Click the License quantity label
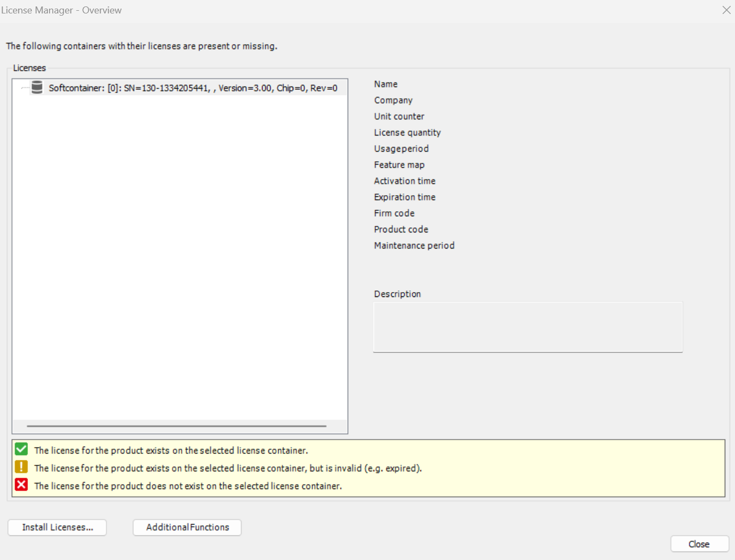The width and height of the screenshot is (735, 560). (x=407, y=132)
